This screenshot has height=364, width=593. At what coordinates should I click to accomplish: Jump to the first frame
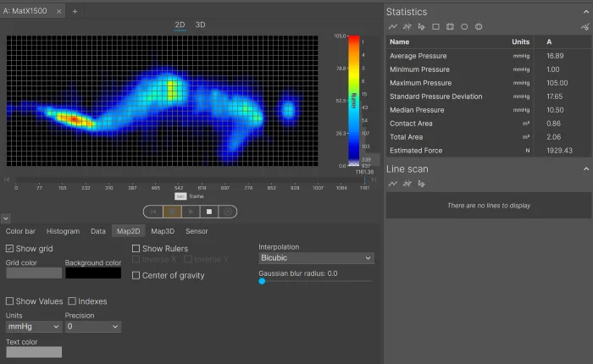[152, 212]
